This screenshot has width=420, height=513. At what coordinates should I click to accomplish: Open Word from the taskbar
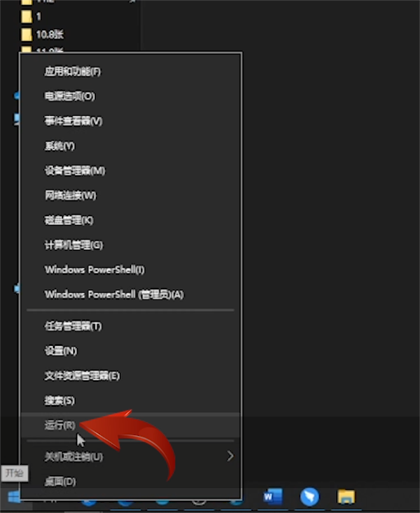tap(273, 497)
